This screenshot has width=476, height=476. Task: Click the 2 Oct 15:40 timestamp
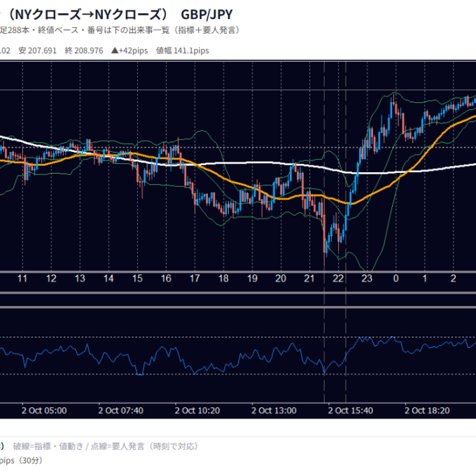(350, 411)
